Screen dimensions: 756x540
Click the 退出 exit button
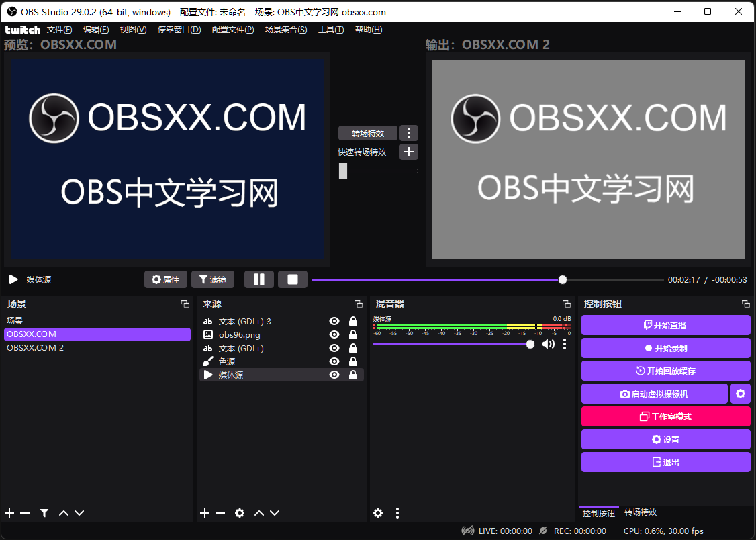pos(666,462)
